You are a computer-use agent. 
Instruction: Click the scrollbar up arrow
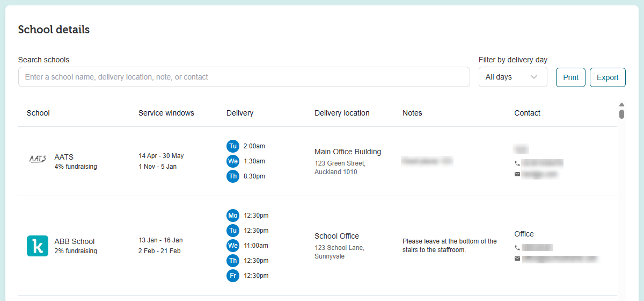(621, 104)
